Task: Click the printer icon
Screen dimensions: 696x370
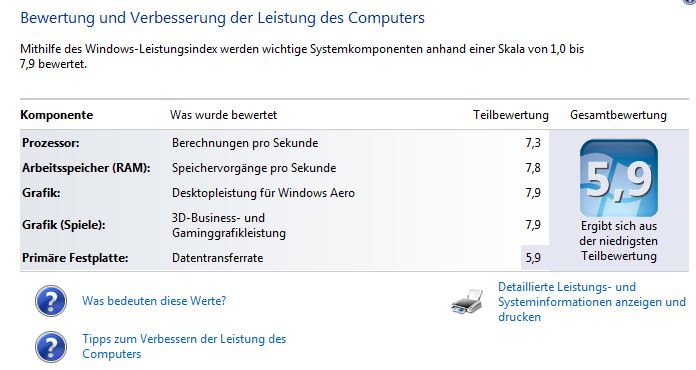Action: [468, 302]
